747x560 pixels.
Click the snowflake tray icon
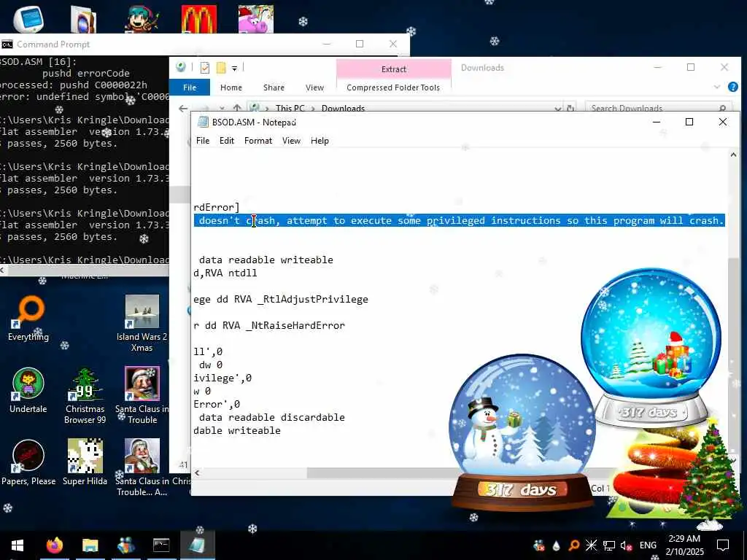591,545
